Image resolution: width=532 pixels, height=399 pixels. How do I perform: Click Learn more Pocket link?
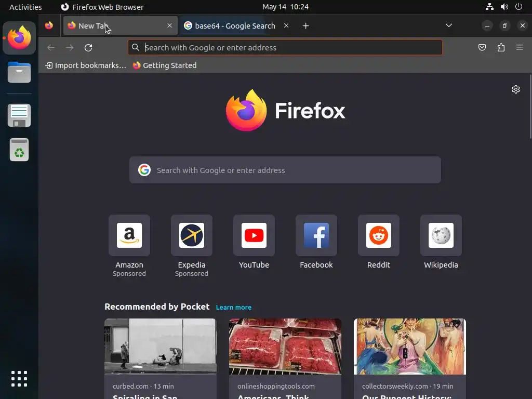(x=234, y=308)
